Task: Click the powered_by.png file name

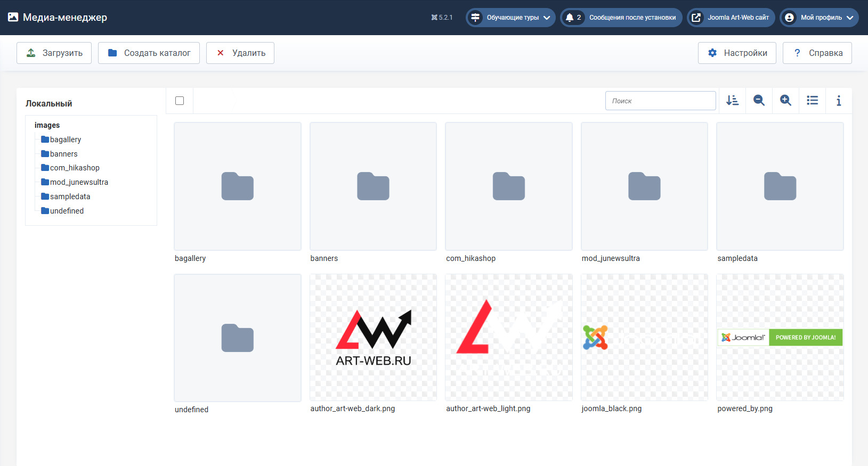Action: (745, 408)
